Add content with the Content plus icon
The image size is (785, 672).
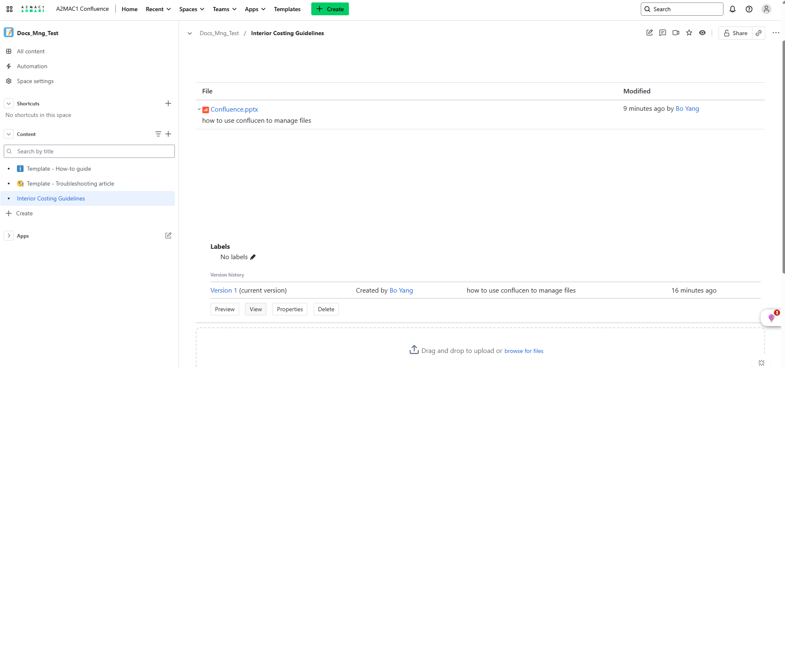click(168, 134)
